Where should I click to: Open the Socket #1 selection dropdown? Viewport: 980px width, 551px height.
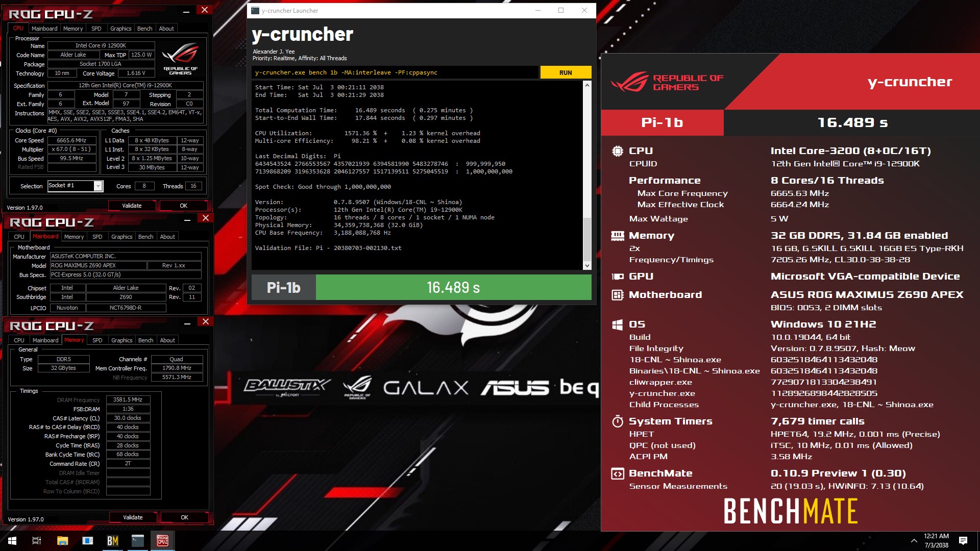(98, 186)
